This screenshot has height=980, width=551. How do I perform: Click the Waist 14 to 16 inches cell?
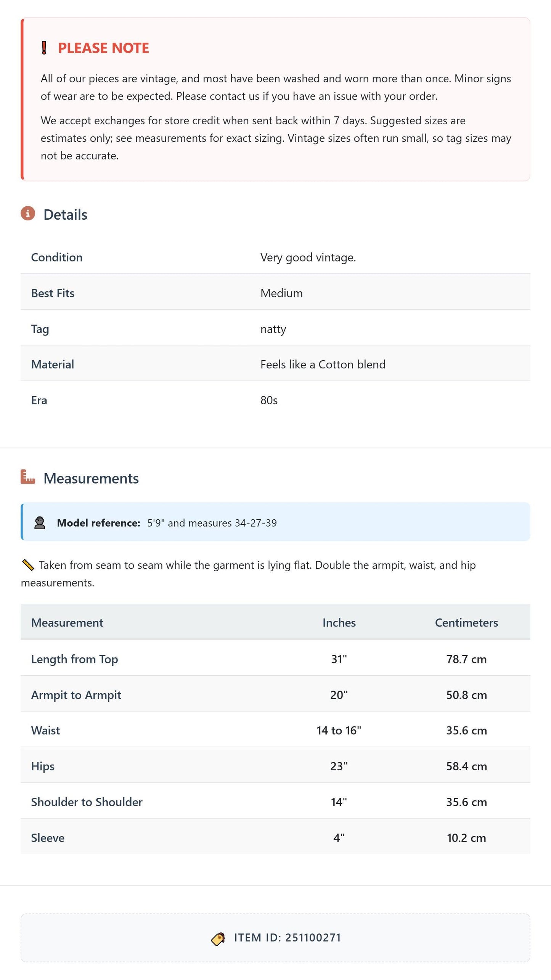[x=339, y=730]
